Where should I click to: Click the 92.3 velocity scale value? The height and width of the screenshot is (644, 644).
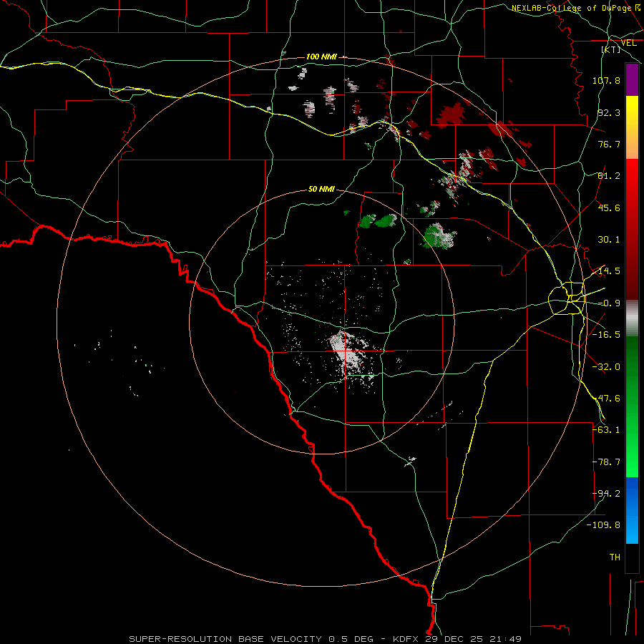tap(609, 112)
